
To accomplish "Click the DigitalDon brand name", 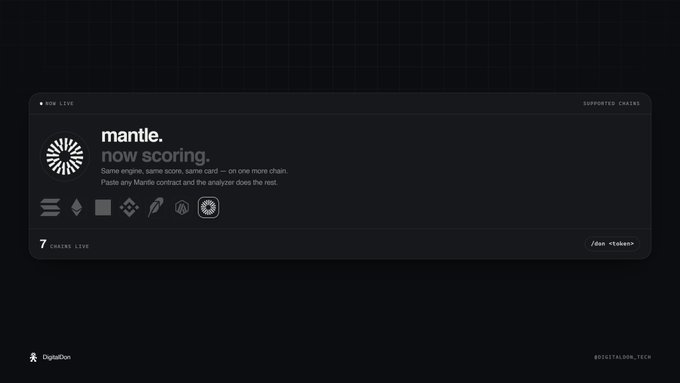I will 56,357.
